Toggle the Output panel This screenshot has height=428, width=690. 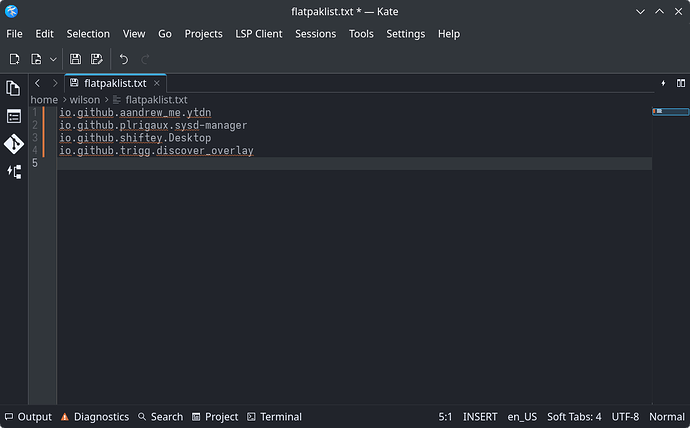tap(28, 417)
